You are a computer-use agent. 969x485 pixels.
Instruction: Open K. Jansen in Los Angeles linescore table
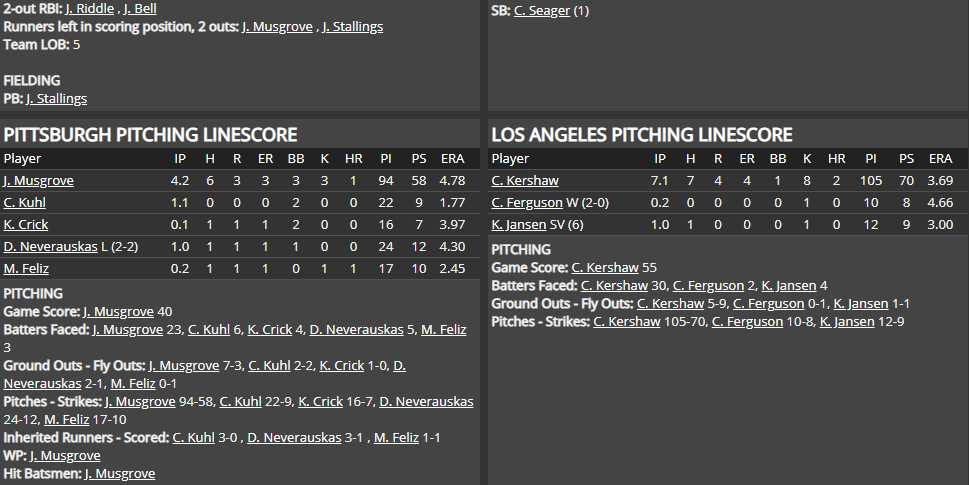pos(519,224)
